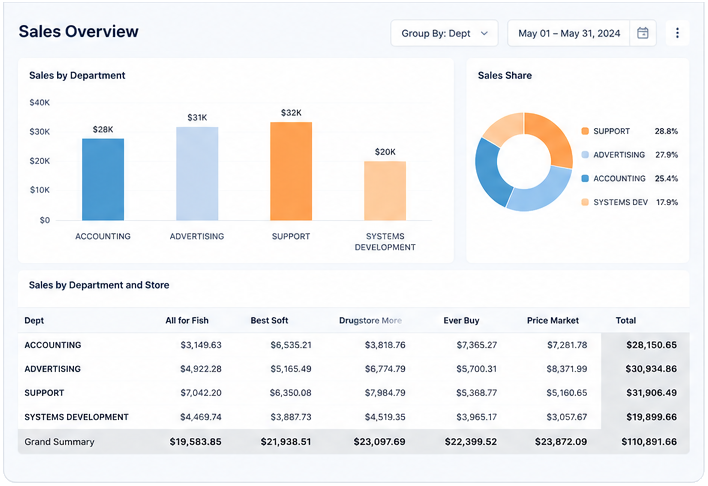Click the $6,535.21 cell
This screenshot has height=486, width=708.
(x=291, y=345)
